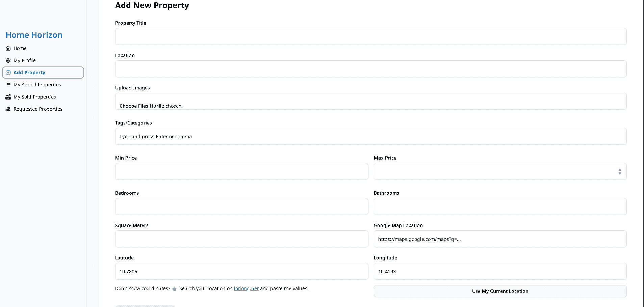
Task: Select the My Profile gear icon
Action: [8, 60]
